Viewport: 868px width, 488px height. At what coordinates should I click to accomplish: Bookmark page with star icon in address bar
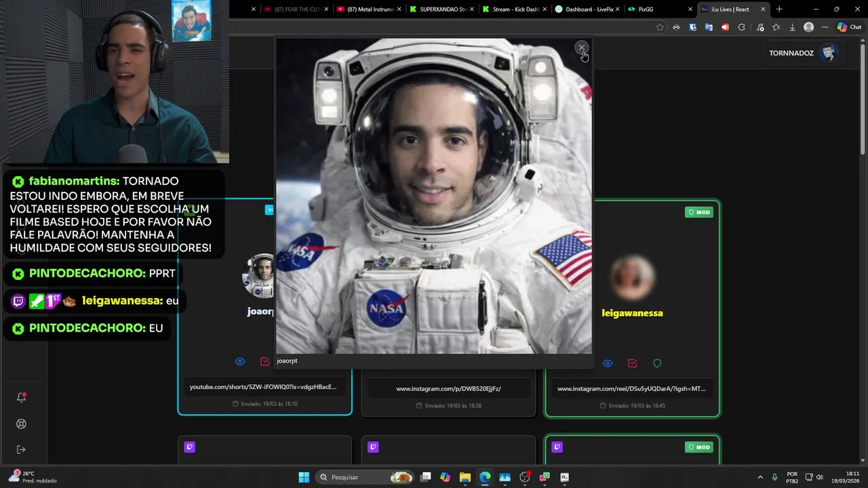pos(660,27)
